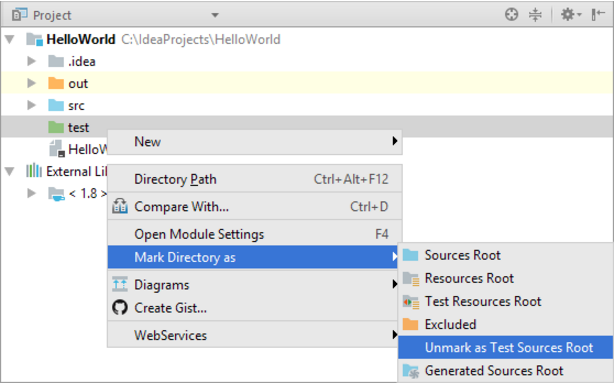The image size is (615, 383).
Task: Click the green test folder icon
Action: [56, 127]
